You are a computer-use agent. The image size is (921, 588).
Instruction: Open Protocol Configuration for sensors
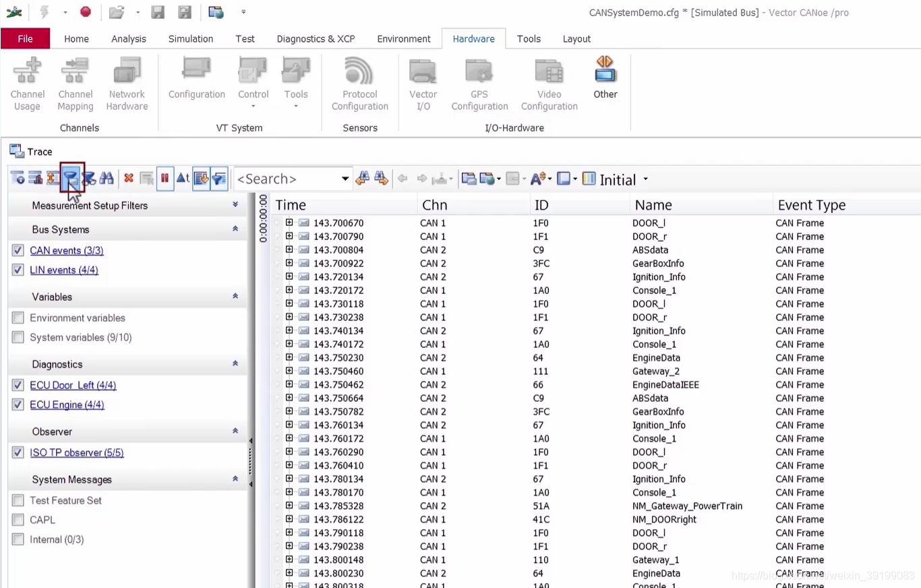click(x=359, y=84)
